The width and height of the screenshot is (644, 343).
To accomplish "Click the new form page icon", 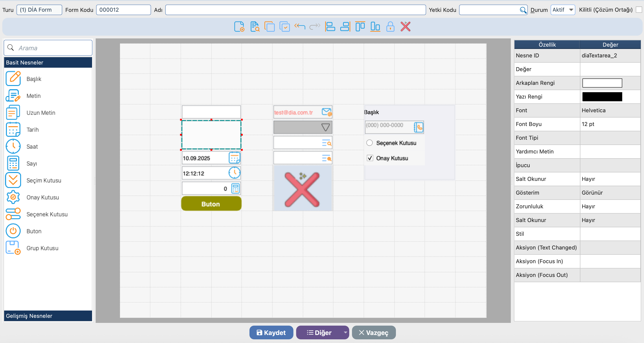I will (239, 27).
